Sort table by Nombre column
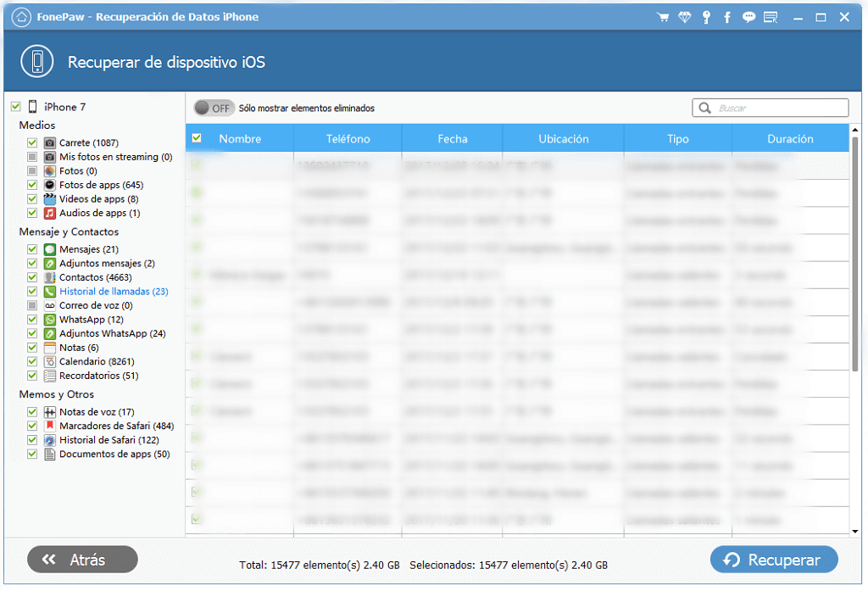Image resolution: width=868 pixels, height=591 pixels. tap(240, 138)
